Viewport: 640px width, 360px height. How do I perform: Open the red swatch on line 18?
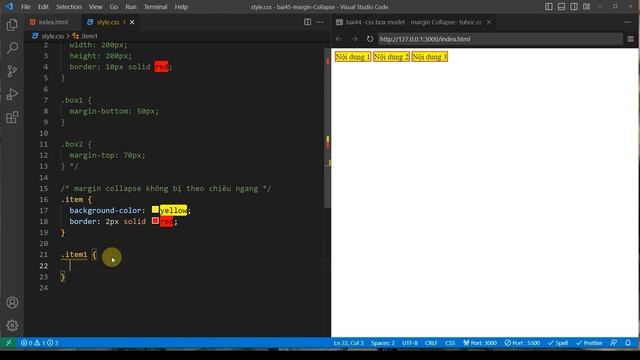[155, 221]
